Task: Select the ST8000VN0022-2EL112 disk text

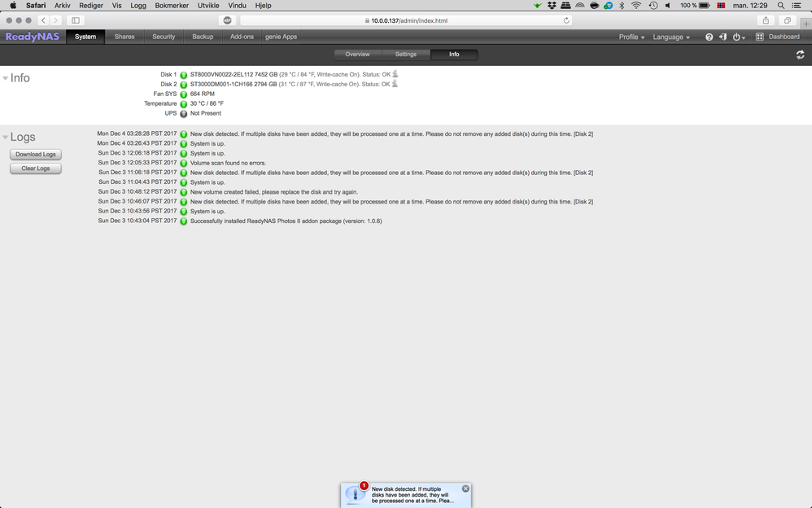Action: click(234, 75)
